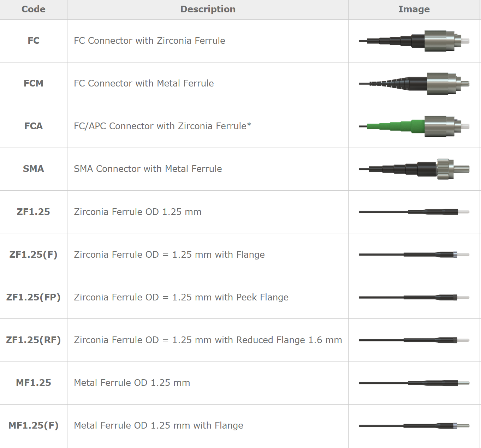Click 'FC Connector with Metal Ferrule' description
481x448 pixels.
[144, 83]
